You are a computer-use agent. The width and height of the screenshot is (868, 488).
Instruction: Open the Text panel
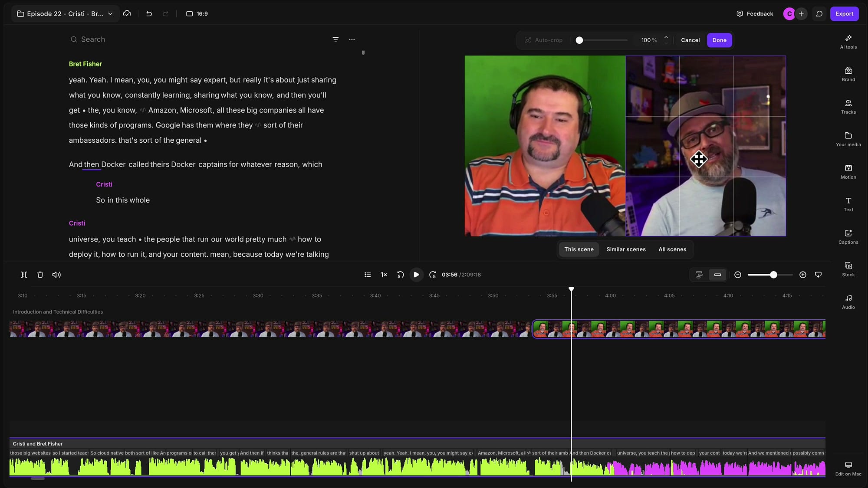[x=848, y=204]
